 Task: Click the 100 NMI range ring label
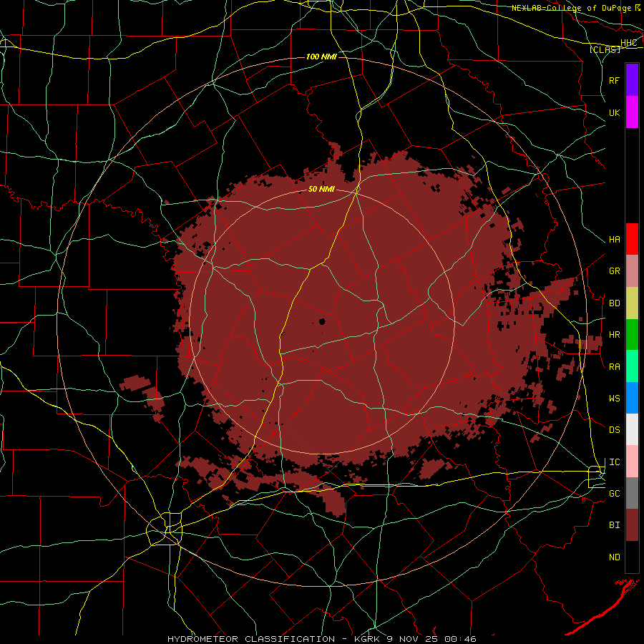pyautogui.click(x=321, y=57)
